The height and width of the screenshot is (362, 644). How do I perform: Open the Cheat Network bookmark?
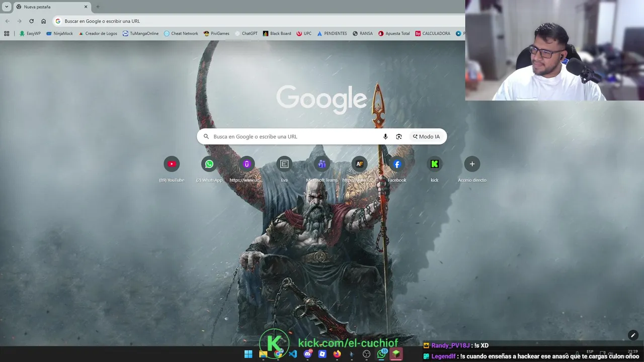pyautogui.click(x=181, y=33)
